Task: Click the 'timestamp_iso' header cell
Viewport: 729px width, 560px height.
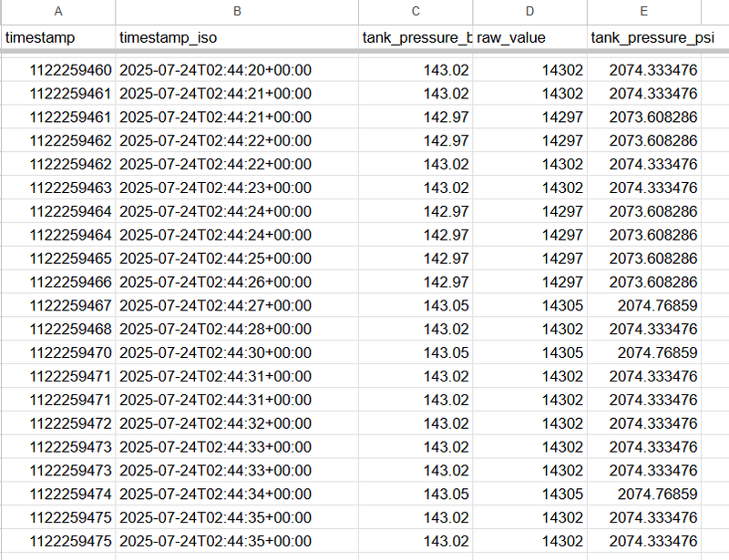Action: (237, 37)
